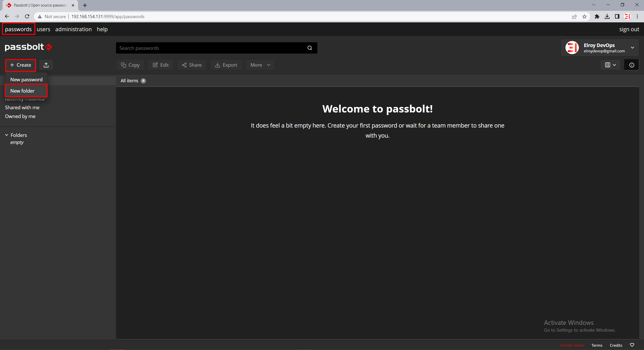The height and width of the screenshot is (350, 644).
Task: Click the Not secure warning icon
Action: [40, 17]
